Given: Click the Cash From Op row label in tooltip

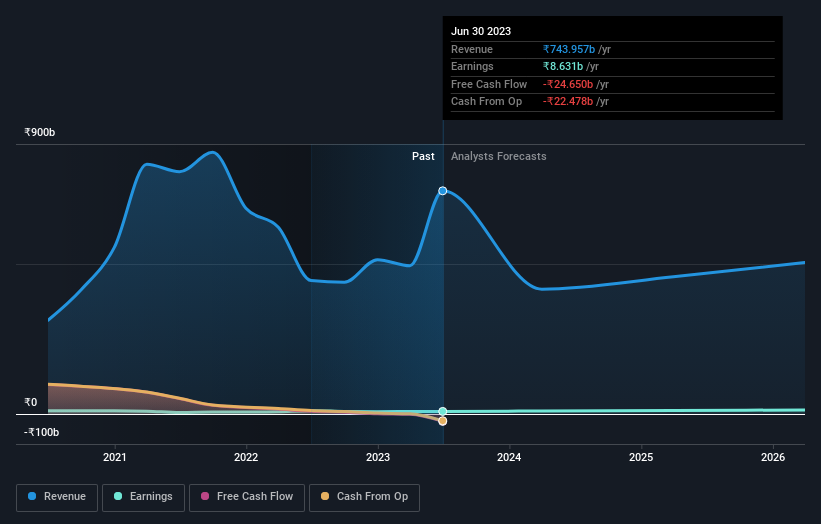Looking at the screenshot, I should (x=486, y=102).
